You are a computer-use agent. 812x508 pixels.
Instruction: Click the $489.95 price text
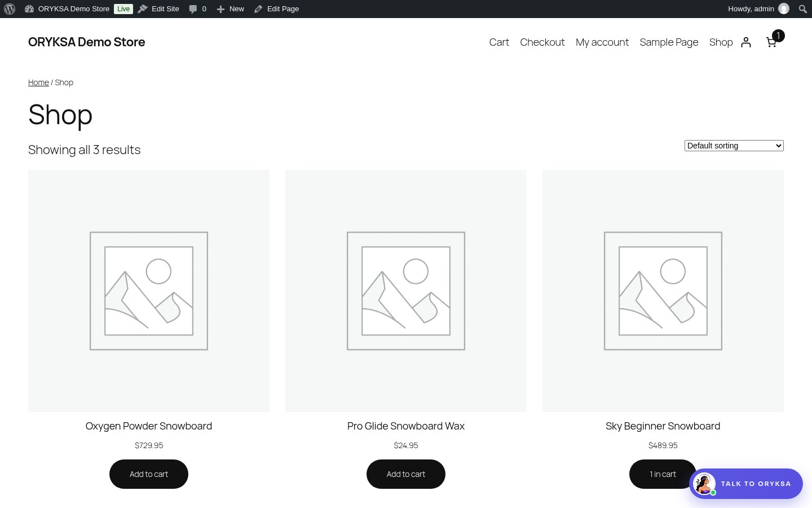663,445
